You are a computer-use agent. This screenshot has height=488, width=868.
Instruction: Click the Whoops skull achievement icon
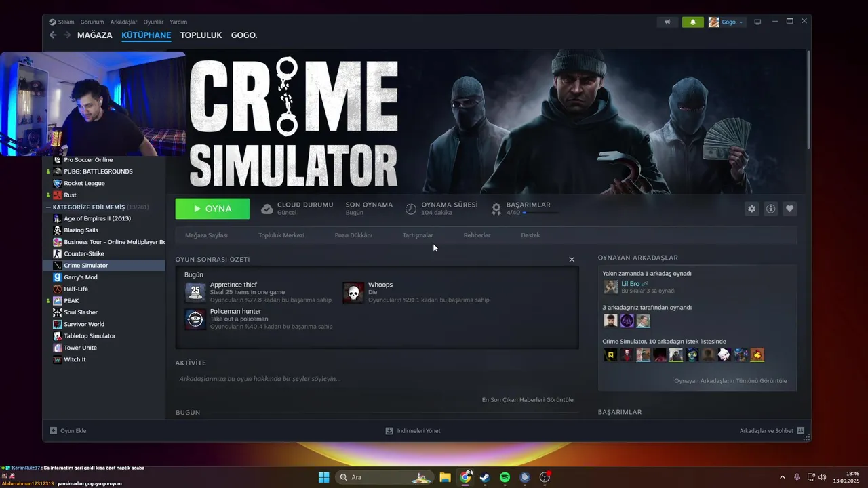353,293
